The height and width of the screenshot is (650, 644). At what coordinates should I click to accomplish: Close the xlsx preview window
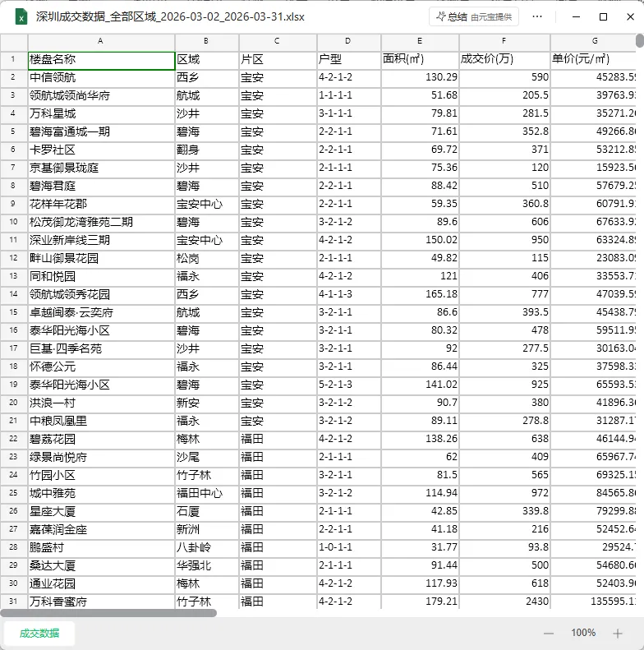tap(630, 17)
